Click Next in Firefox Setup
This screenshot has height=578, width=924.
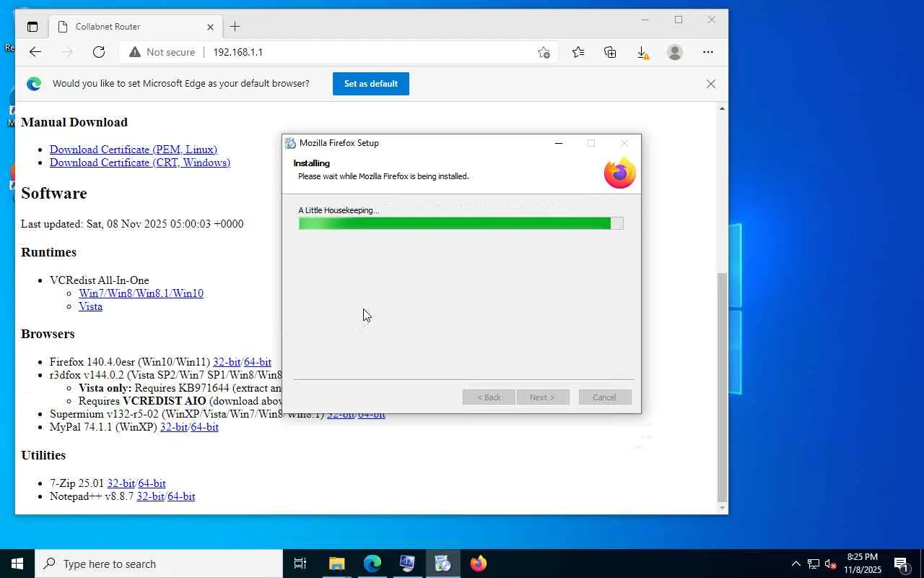pyautogui.click(x=543, y=397)
